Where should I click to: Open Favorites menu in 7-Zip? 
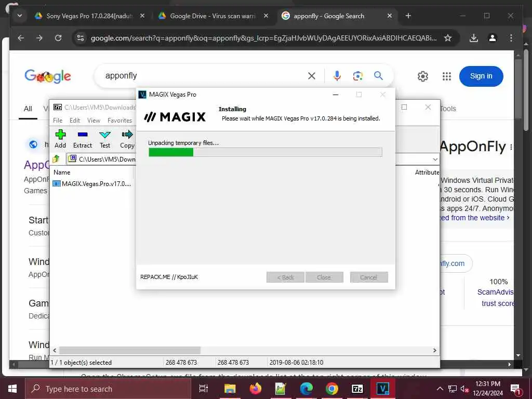click(119, 121)
